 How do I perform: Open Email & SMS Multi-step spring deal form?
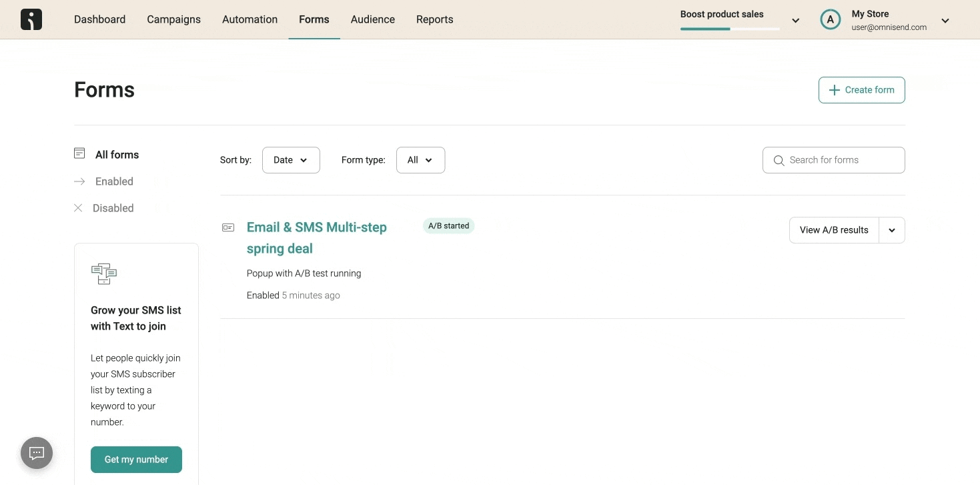317,237
